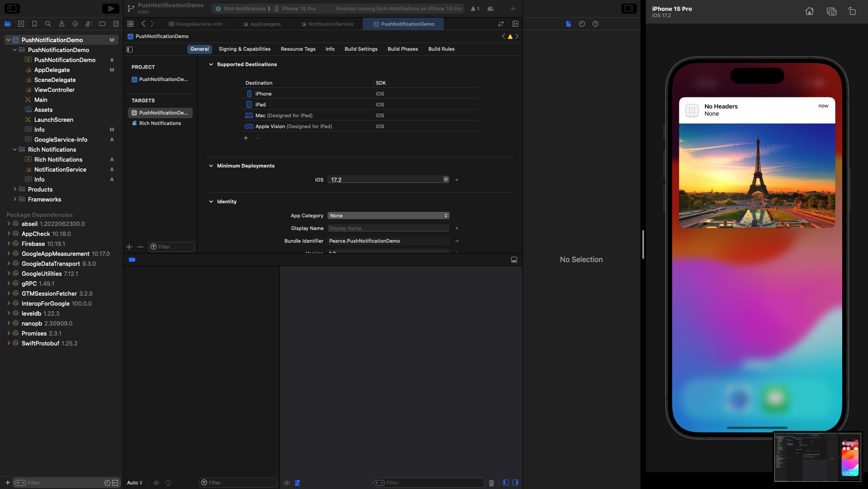Open the Find navigator magnifier icon
This screenshot has height=489, width=868.
pos(48,24)
